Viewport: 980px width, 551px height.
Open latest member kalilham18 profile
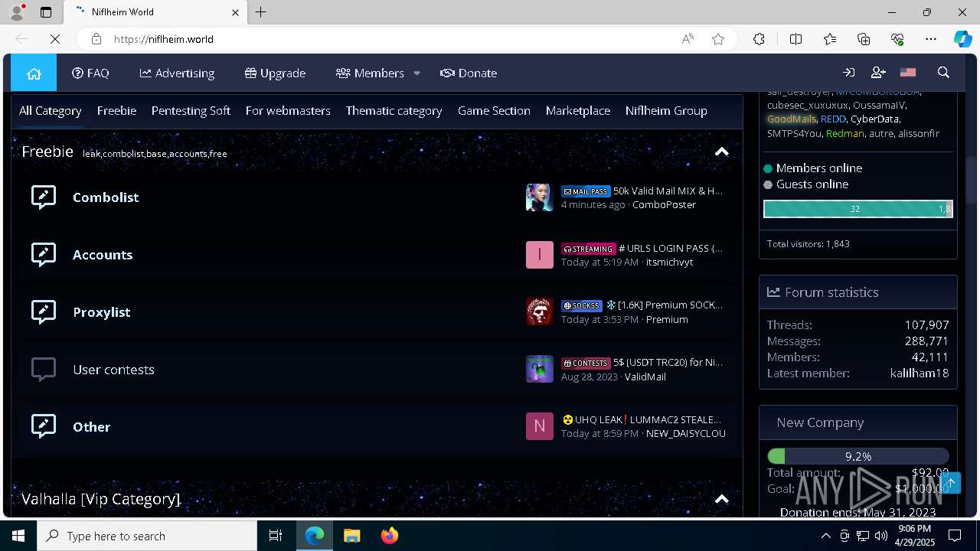pyautogui.click(x=920, y=373)
